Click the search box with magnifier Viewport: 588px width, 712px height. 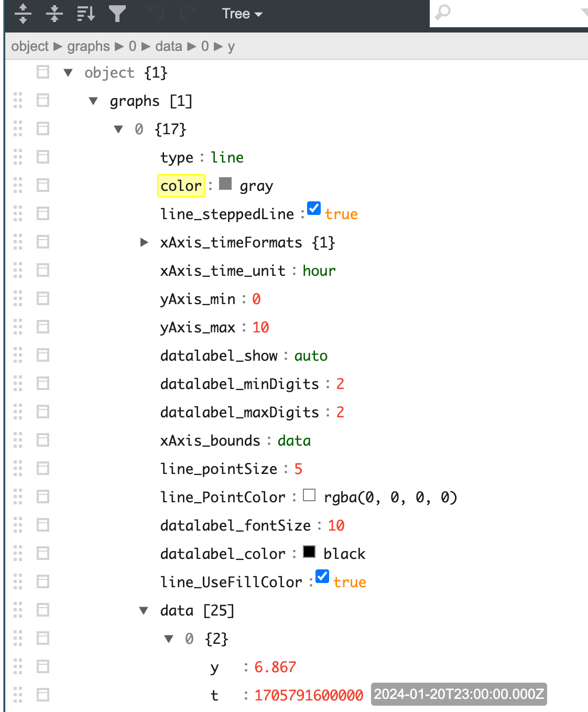[508, 13]
